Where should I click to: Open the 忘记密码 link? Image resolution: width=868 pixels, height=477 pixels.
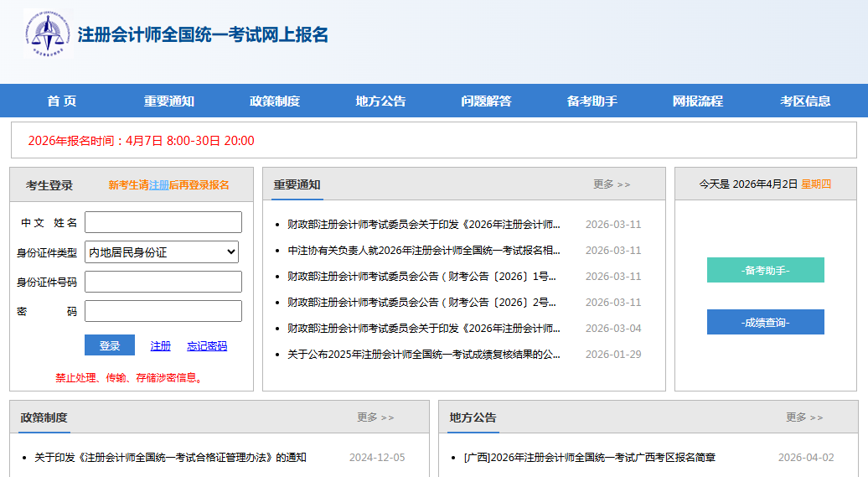click(206, 346)
